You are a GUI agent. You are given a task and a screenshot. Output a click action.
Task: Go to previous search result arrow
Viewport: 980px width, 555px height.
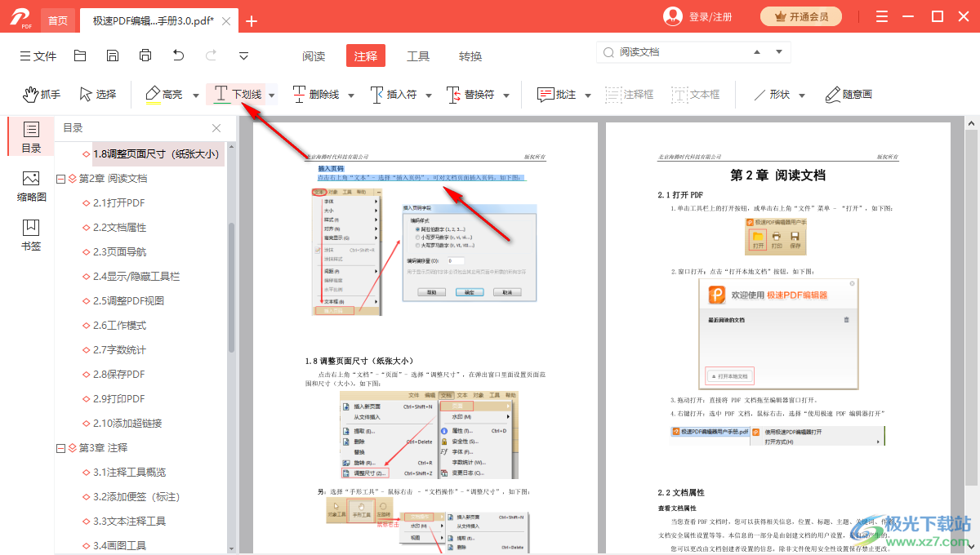point(757,51)
